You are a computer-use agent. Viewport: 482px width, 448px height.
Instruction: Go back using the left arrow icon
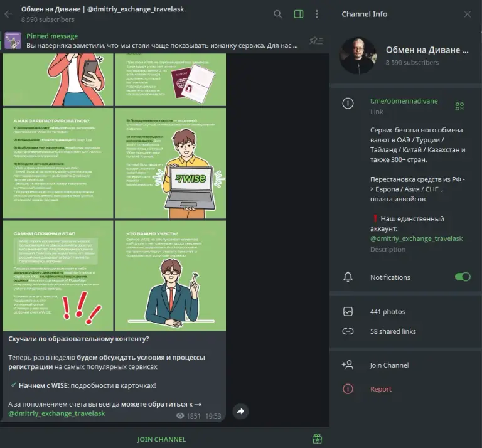pos(8,14)
